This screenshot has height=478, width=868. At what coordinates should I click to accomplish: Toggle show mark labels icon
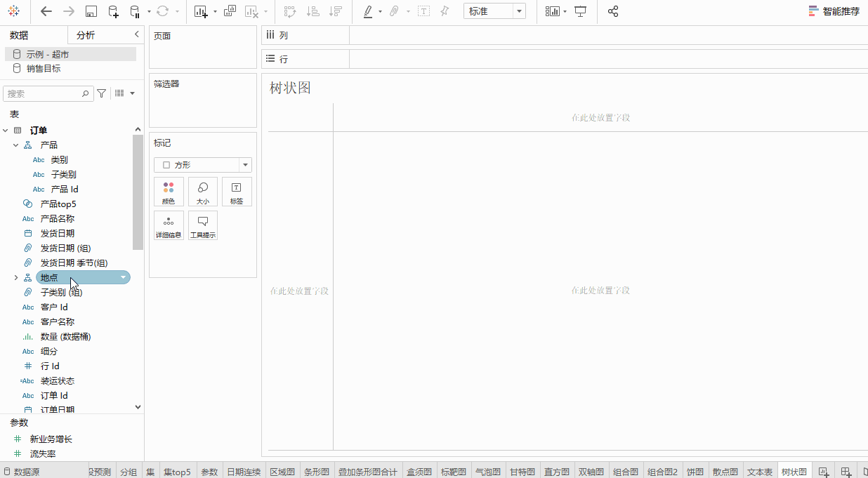[423, 11]
